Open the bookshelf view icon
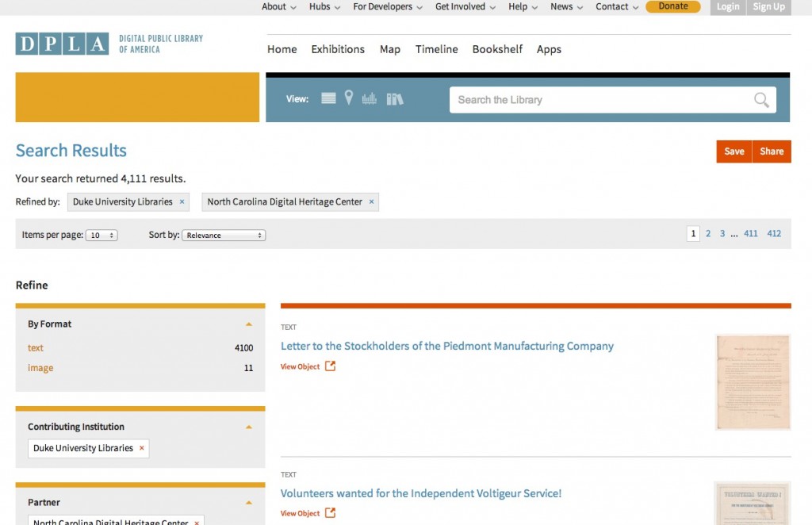This screenshot has width=812, height=525. (x=394, y=98)
